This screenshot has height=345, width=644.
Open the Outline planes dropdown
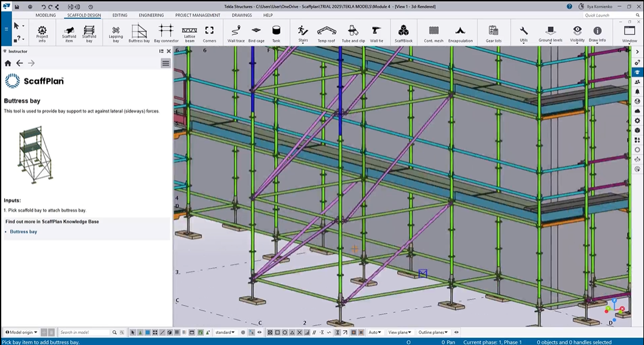[433, 332]
